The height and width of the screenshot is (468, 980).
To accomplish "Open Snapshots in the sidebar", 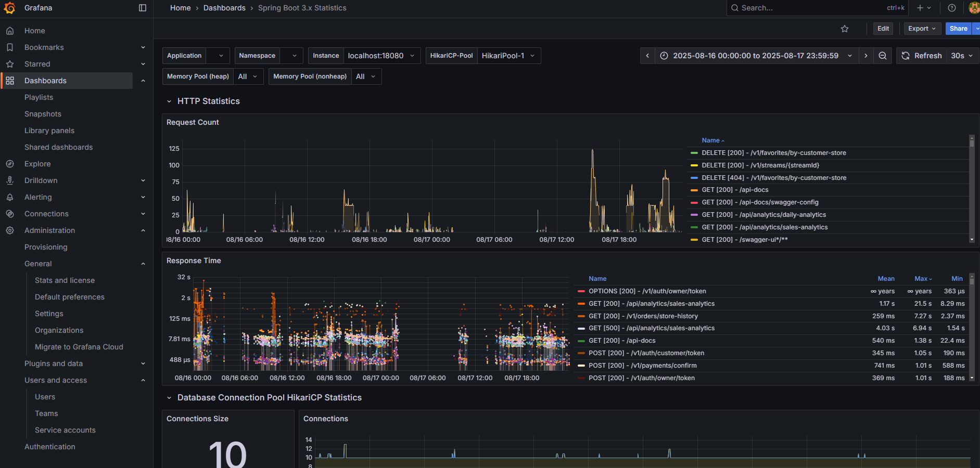I will 43,114.
